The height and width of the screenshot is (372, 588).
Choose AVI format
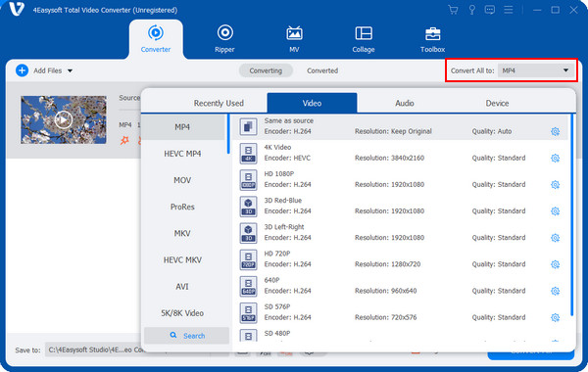[182, 287]
